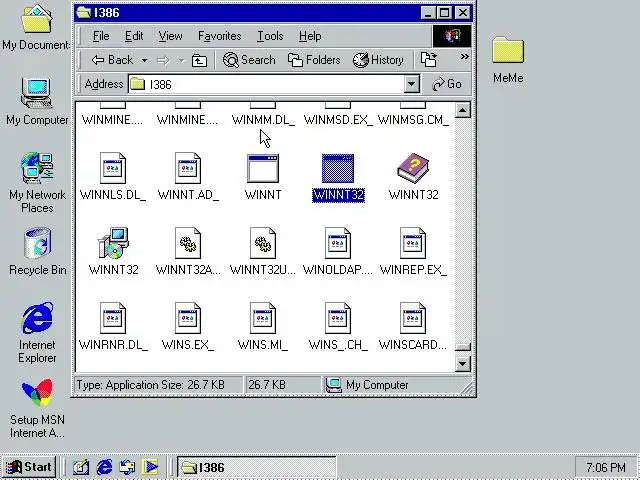Image resolution: width=640 pixels, height=480 pixels.
Task: Open the Help menu
Action: (310, 36)
